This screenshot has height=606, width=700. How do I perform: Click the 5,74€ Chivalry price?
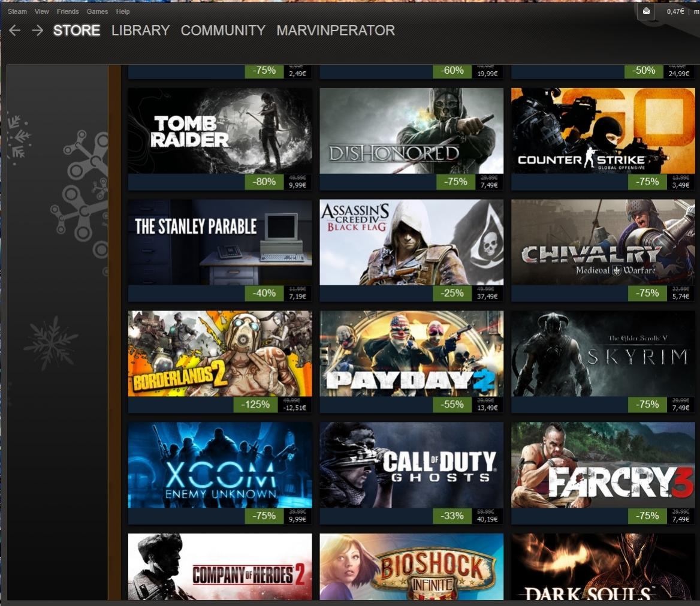(x=681, y=297)
